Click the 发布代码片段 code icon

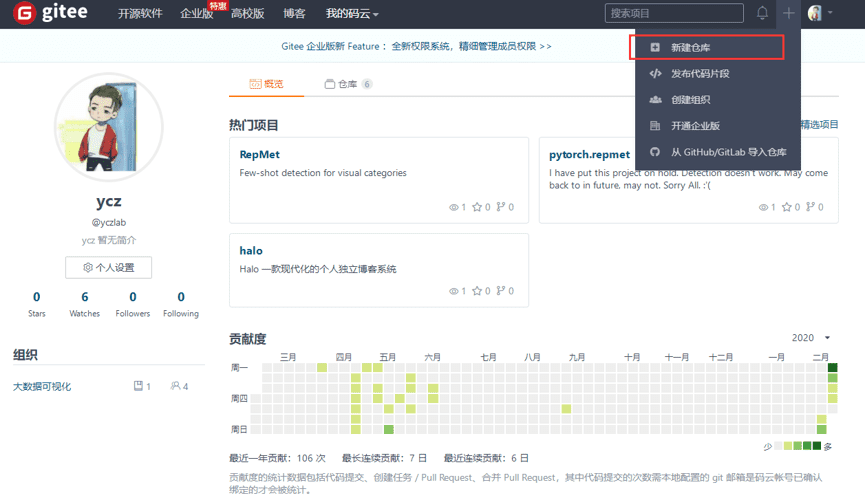click(x=655, y=73)
